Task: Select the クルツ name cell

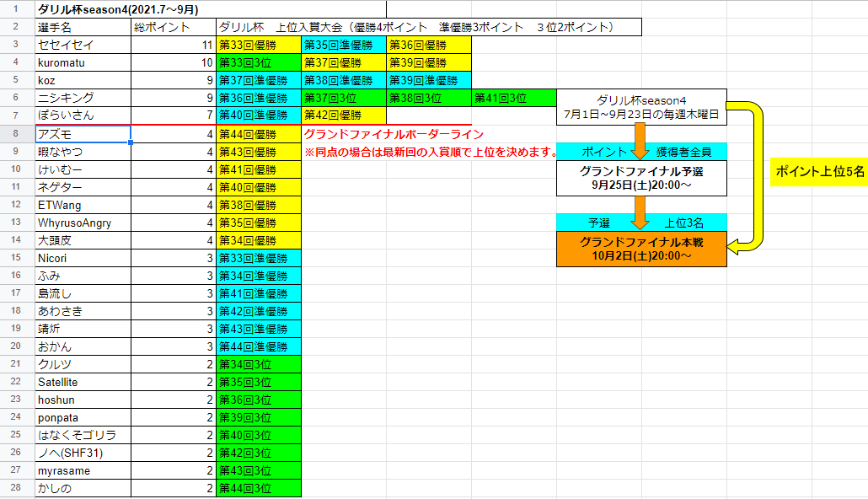Action: [x=83, y=364]
